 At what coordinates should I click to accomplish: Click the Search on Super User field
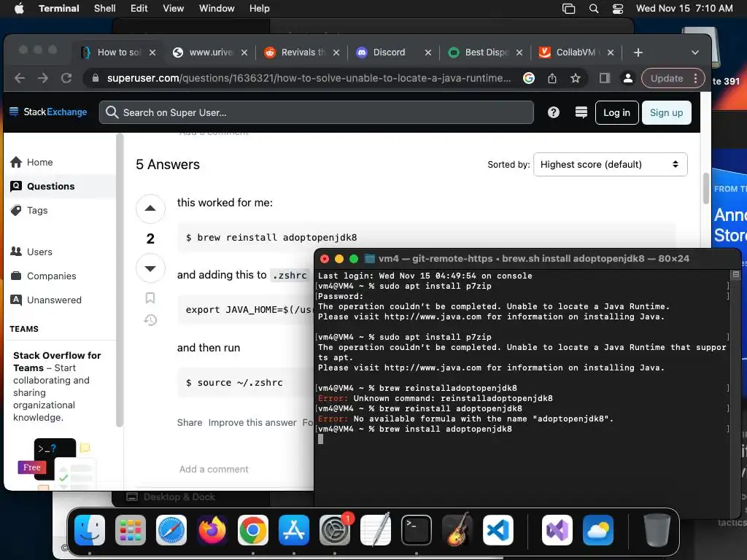(x=317, y=112)
